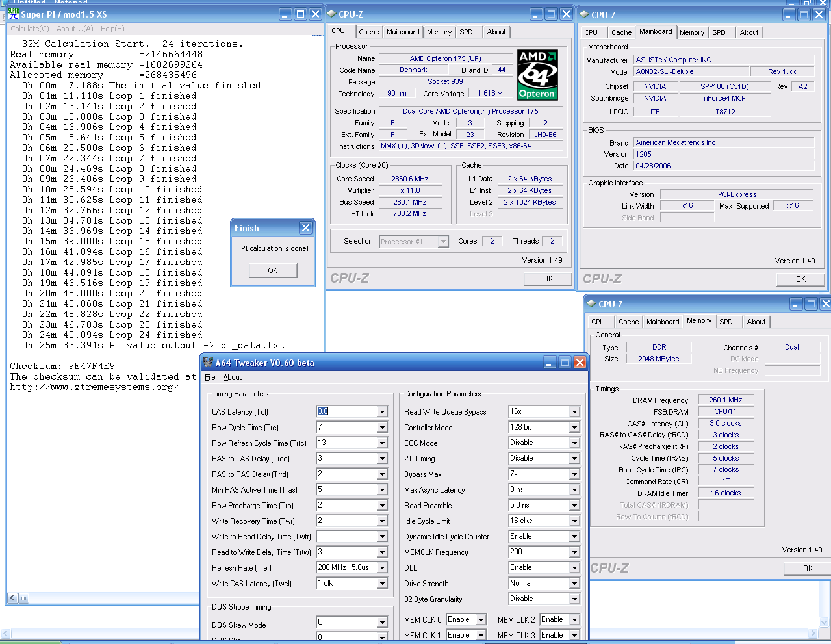Click the Core Voltage value 1.616 V
831x644 pixels.
490,93
